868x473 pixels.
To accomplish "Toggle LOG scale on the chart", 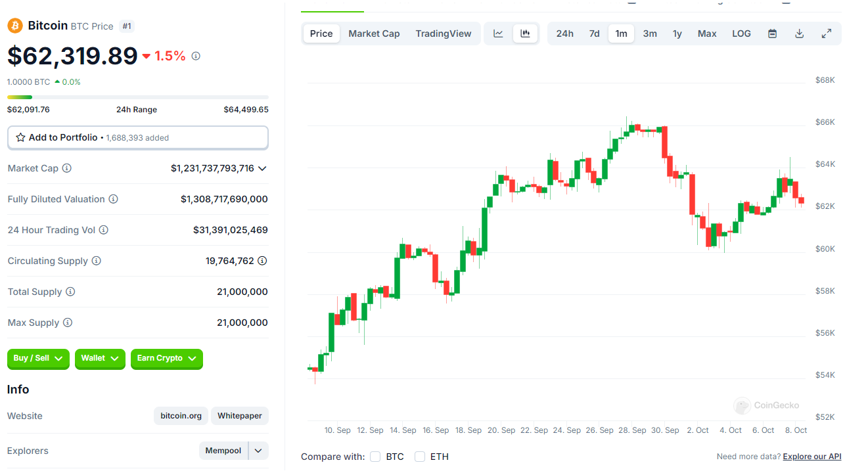I will coord(741,34).
